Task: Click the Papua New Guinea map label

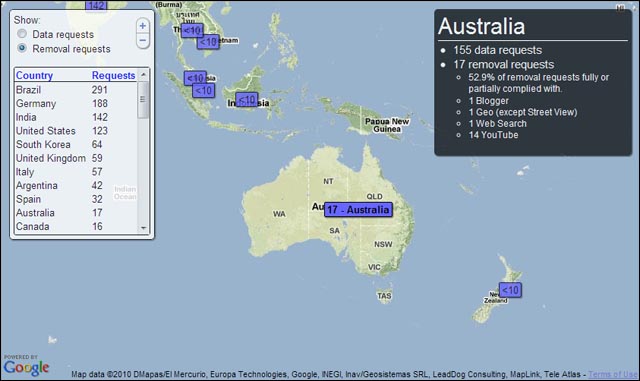Action: [x=387, y=125]
